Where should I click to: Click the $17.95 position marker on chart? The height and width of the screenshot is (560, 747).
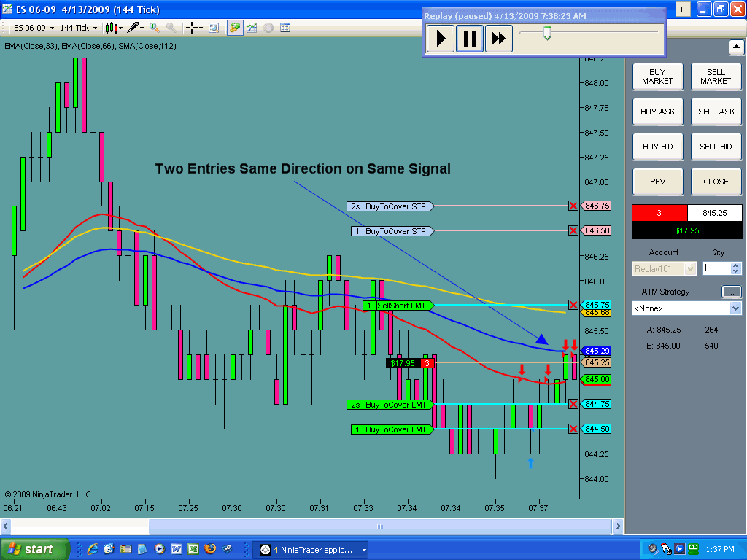(x=410, y=363)
